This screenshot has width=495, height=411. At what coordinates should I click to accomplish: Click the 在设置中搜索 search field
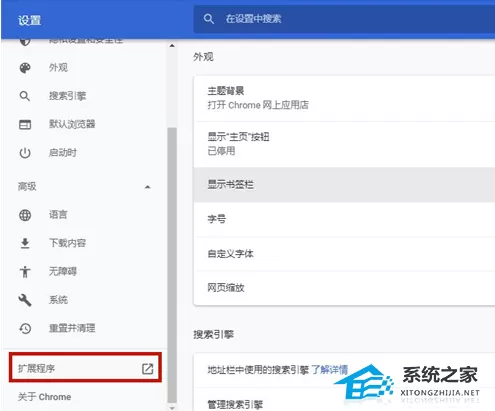pyautogui.click(x=344, y=19)
